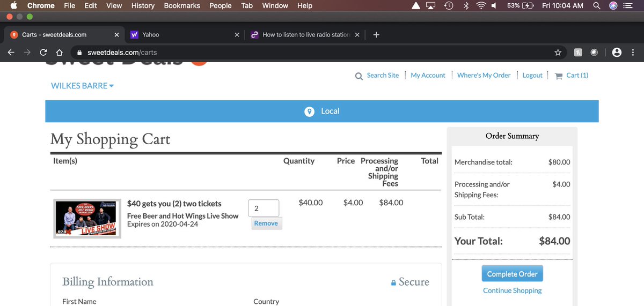Screen dimensions: 644x306
Task: Click the Time Machine icon
Action: pyautogui.click(x=449, y=5)
